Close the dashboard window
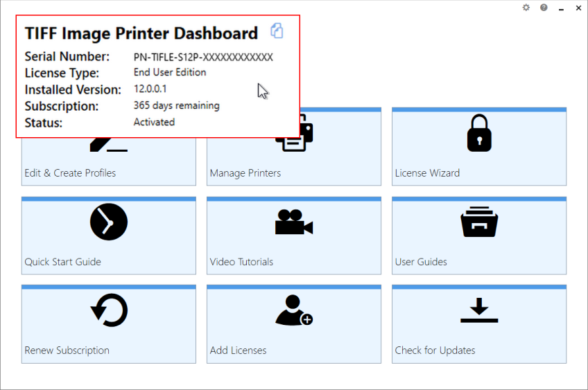588x390 pixels. tap(578, 8)
